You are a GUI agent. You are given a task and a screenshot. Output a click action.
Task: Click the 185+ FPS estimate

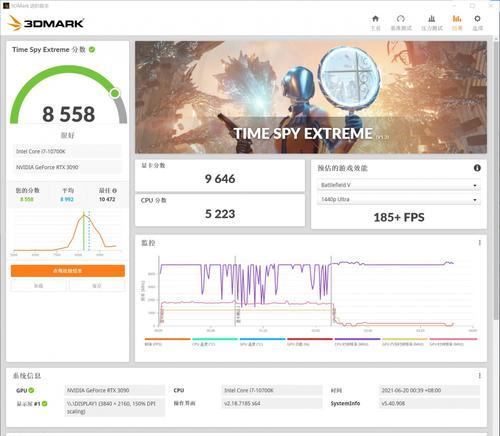tap(399, 217)
